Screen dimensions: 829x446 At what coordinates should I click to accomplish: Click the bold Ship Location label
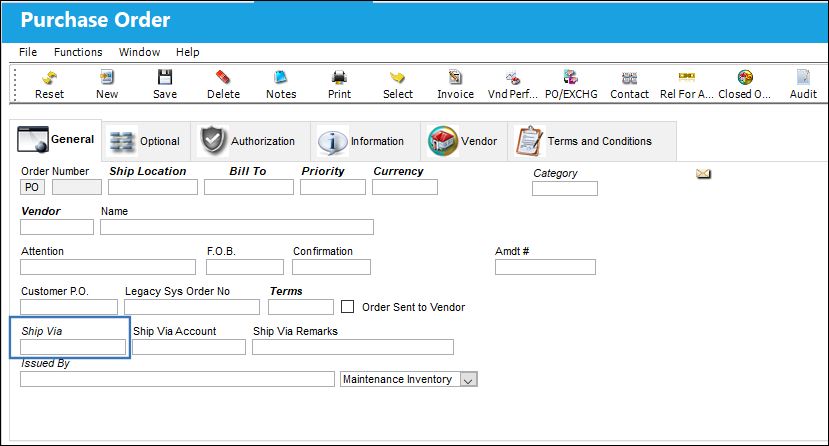pyautogui.click(x=148, y=171)
